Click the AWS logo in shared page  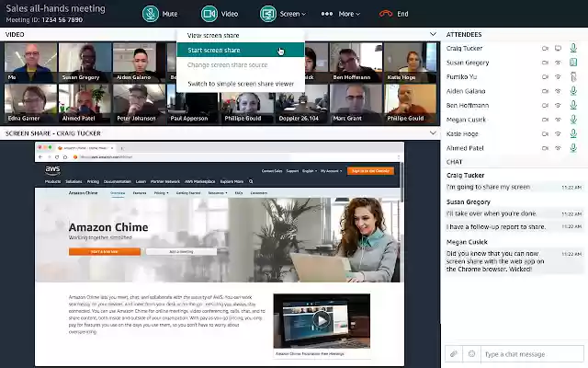(x=52, y=170)
